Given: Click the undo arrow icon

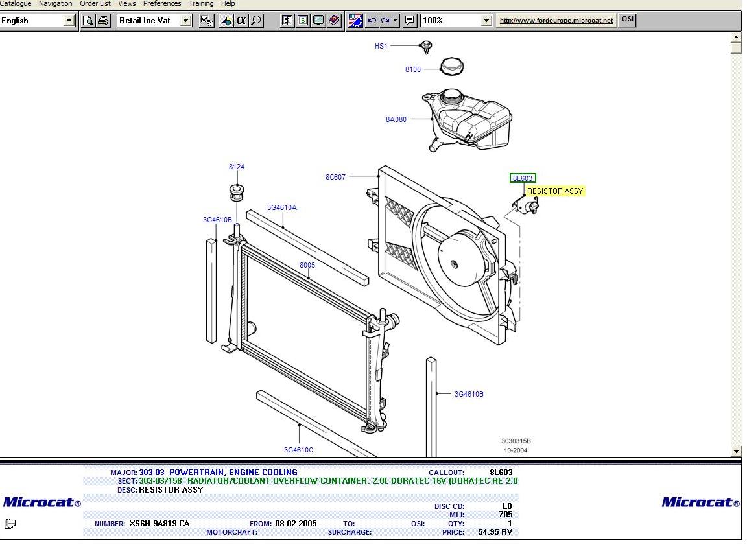Looking at the screenshot, I should tap(372, 21).
